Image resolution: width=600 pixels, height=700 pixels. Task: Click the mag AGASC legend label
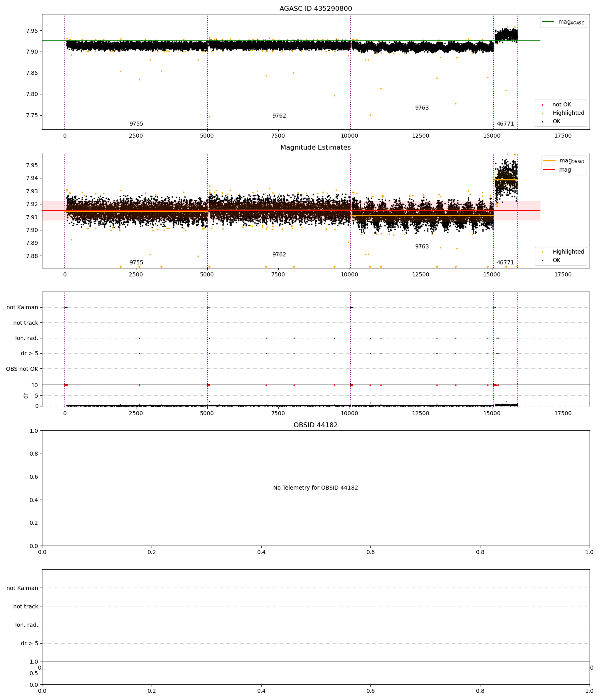pos(571,22)
